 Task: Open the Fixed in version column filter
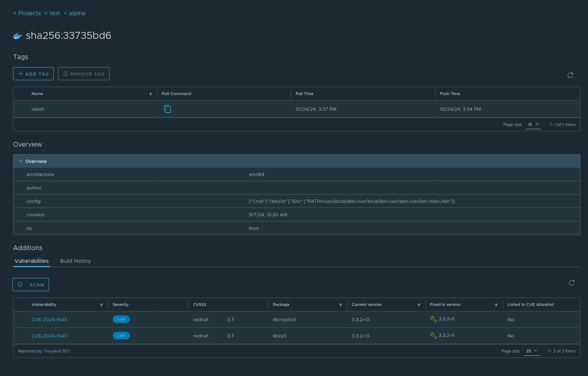click(x=496, y=305)
